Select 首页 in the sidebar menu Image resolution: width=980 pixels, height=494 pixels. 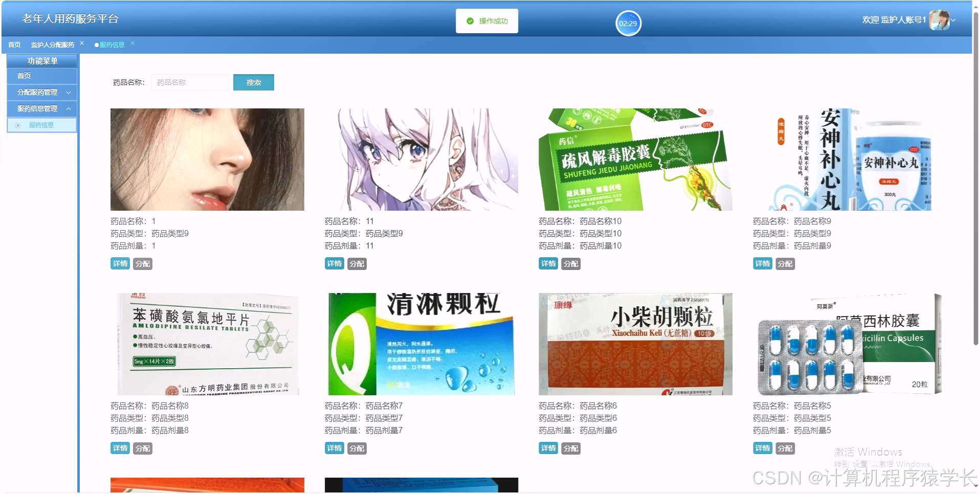point(23,76)
